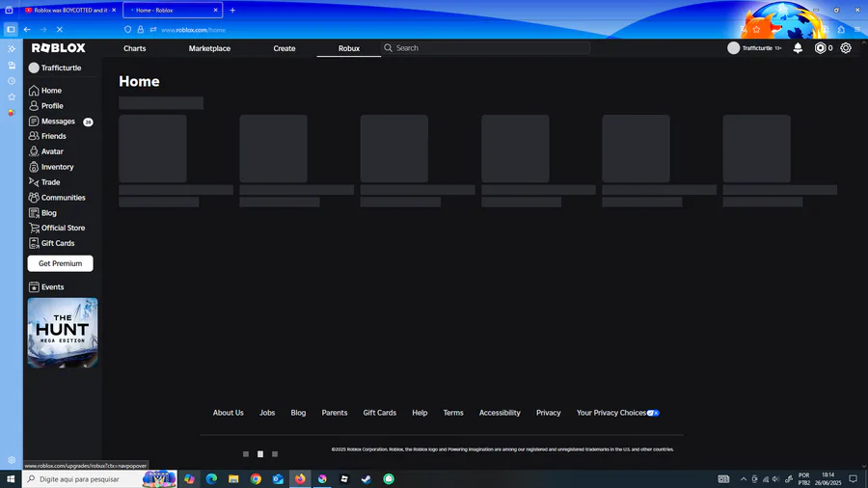Open Inventory from the sidebar
This screenshot has width=868, height=488.
tap(51, 167)
